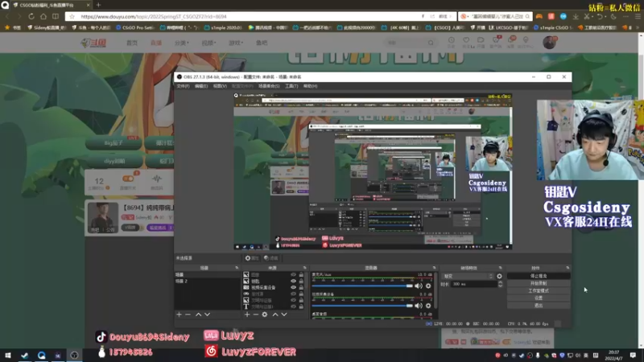The width and height of the screenshot is (644, 362).
Task: Open settings gear for 视频采集设备 mixer channel
Action: click(x=428, y=306)
